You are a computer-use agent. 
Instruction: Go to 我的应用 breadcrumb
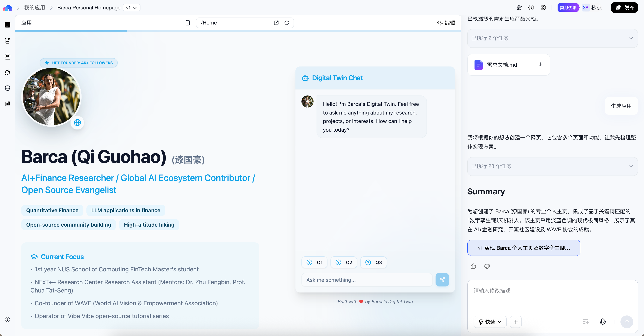pos(34,8)
